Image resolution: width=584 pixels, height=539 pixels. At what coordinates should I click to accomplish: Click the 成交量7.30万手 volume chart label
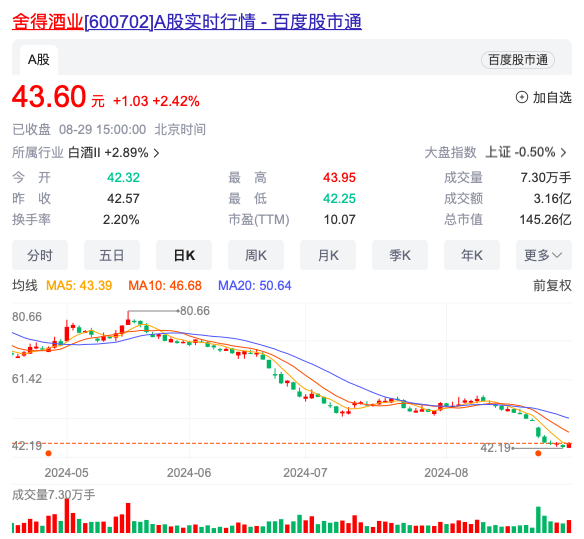(x=53, y=495)
